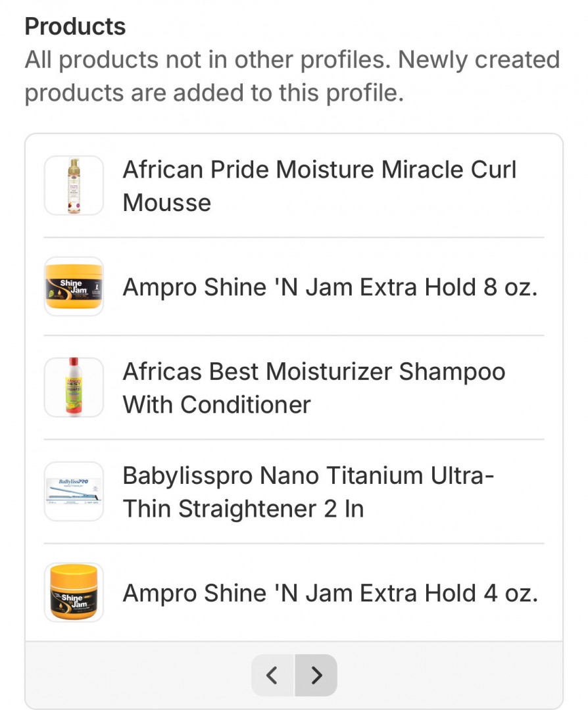This screenshot has height=710, width=588.
Task: Click the Shine 'N Jam 4 oz. jar image
Action: [74, 592]
